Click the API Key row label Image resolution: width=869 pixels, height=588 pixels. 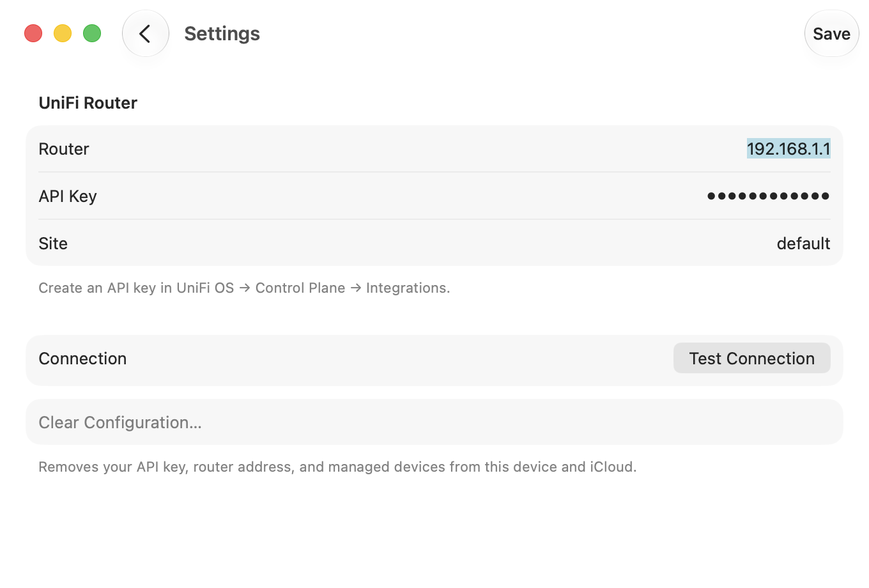(68, 196)
